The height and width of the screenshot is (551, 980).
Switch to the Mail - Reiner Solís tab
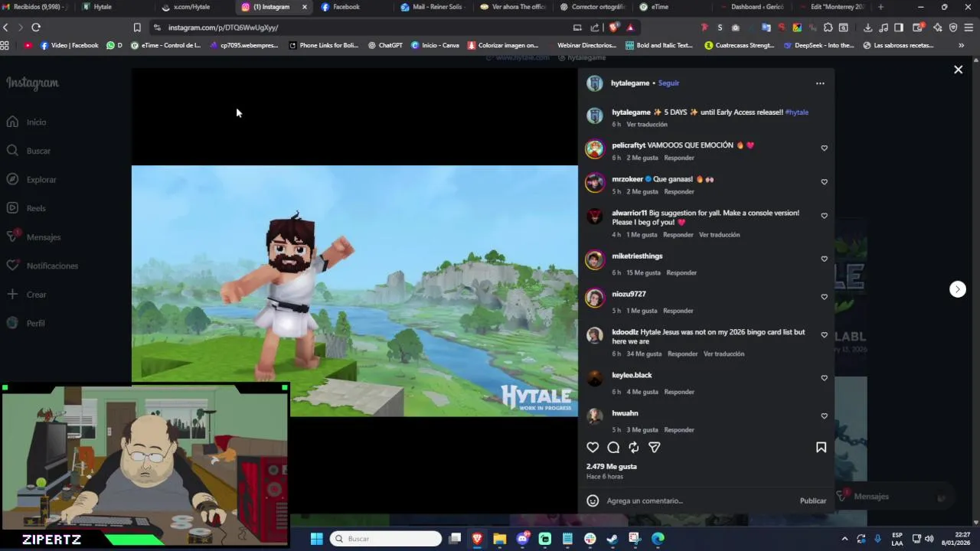coord(433,7)
